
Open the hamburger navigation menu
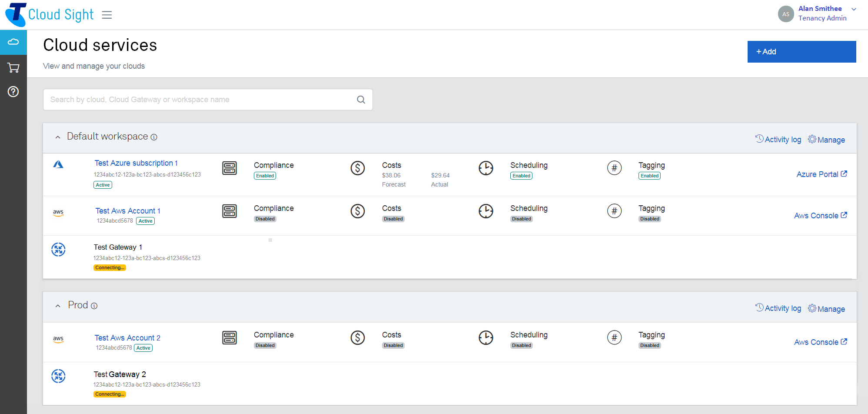(106, 14)
